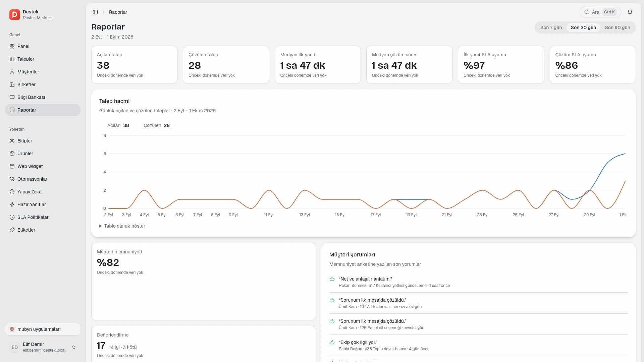
Task: Open Elif Demir account menu
Action: (x=43, y=347)
